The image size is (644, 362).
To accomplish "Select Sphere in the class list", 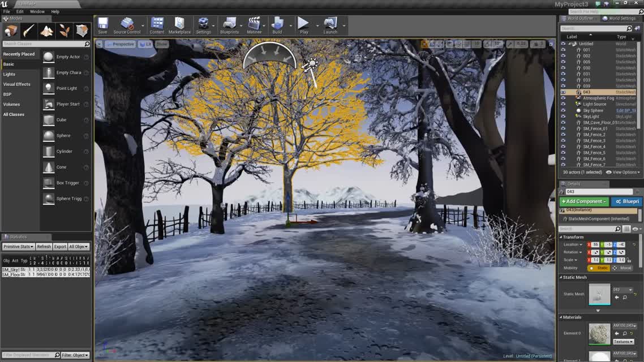I will click(x=66, y=135).
